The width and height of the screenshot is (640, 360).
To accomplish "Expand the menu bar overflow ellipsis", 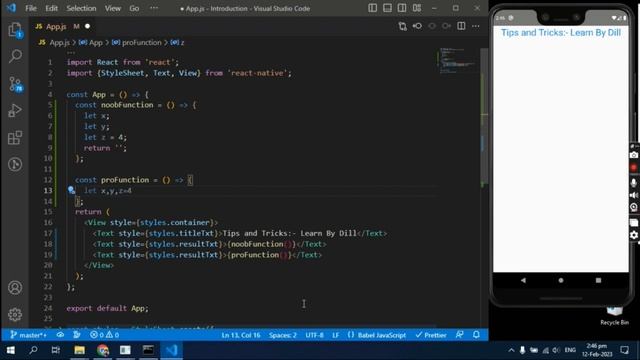I will [x=154, y=8].
